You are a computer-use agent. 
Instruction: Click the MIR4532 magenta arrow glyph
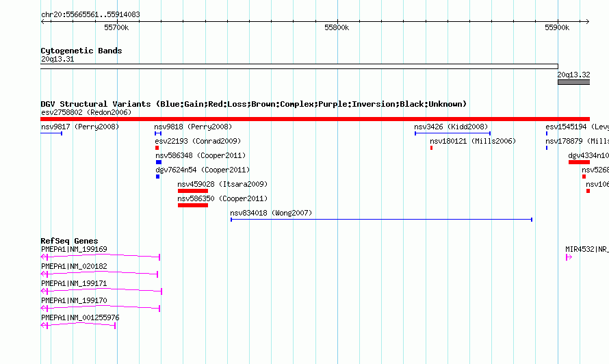(569, 257)
